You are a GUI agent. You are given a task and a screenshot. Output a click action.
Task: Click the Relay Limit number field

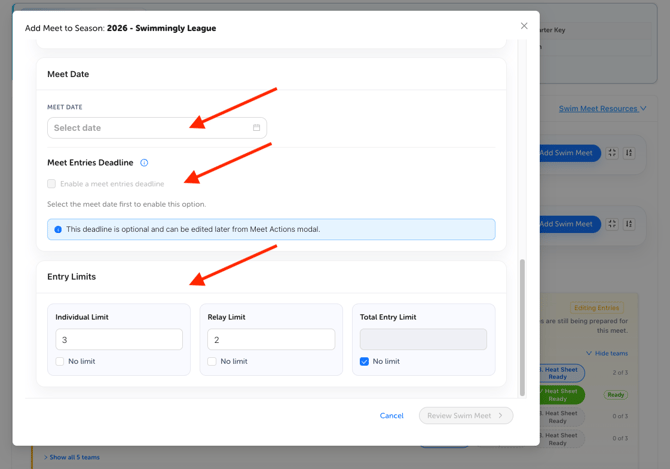[271, 340]
